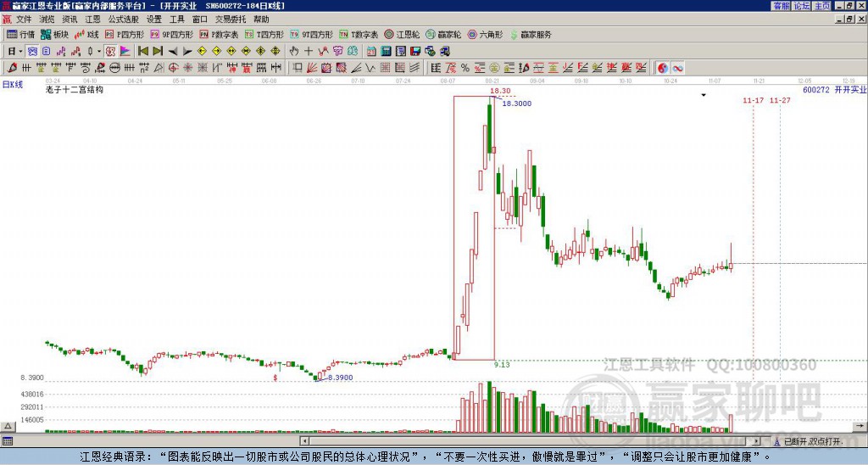Open the 论坛 forum link

point(802,6)
